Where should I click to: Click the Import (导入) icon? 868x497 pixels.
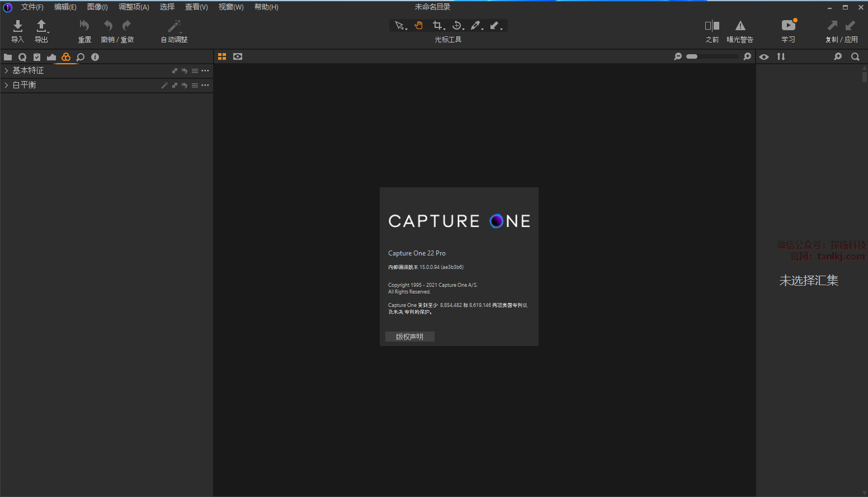click(18, 26)
